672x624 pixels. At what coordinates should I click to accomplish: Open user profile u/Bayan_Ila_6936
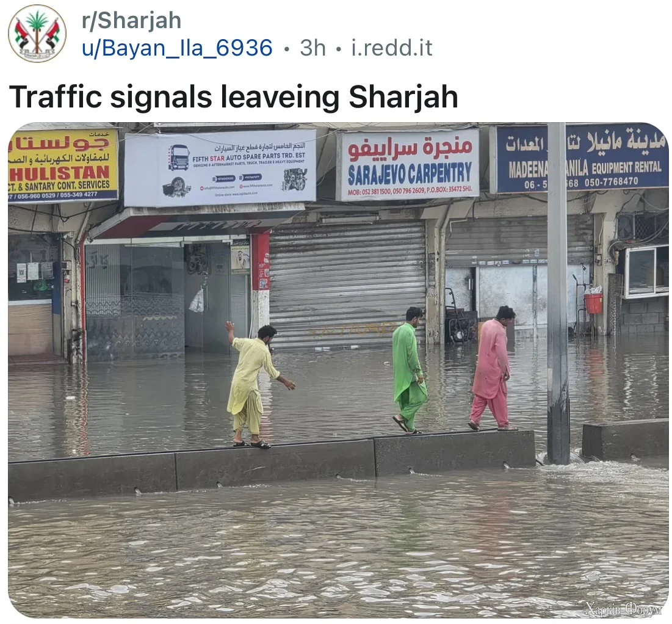[x=177, y=48]
